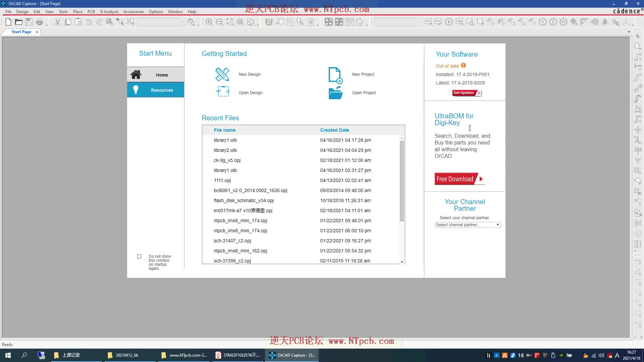644x362 pixels.
Task: Click the Run simulation play icon
Action: tap(449, 22)
